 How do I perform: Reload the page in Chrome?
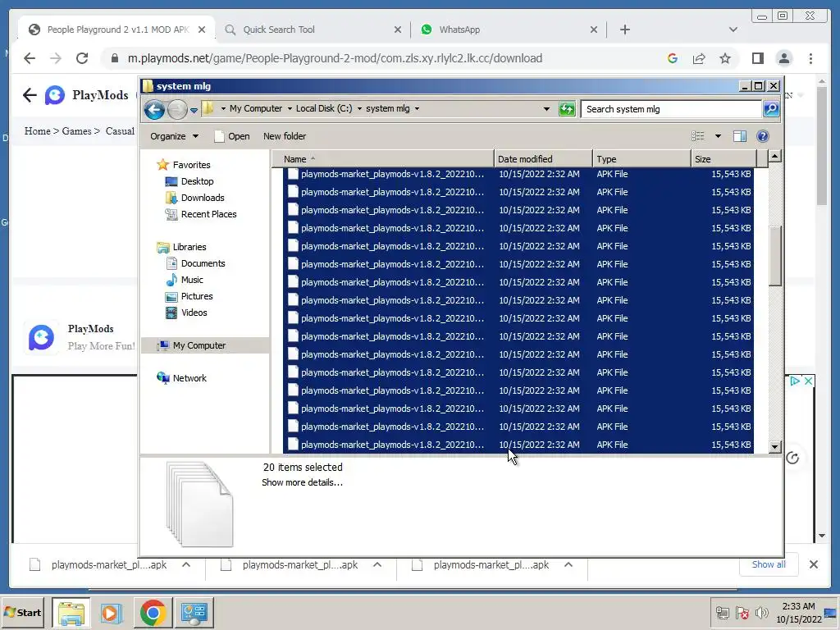[82, 58]
